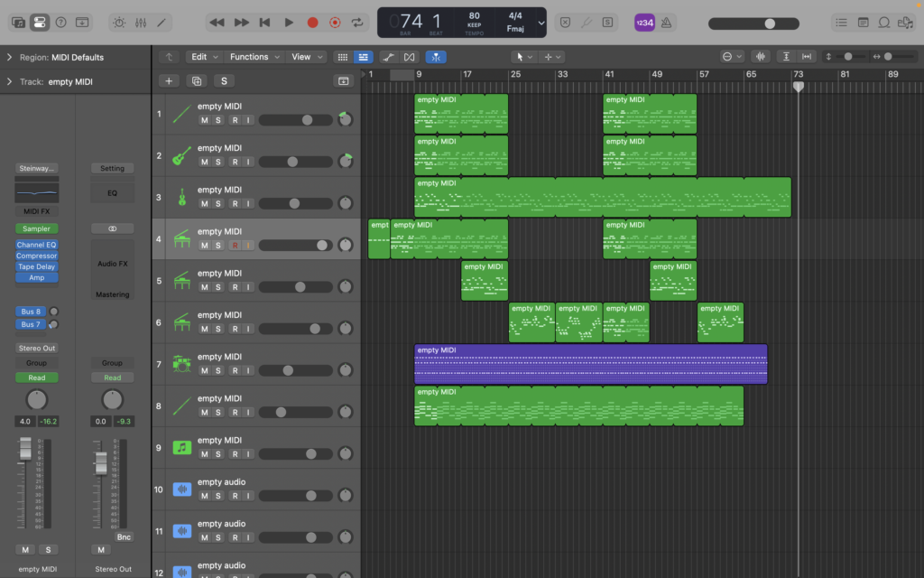Open the Smart Controls panel
This screenshot has width=924, height=578.
tap(118, 22)
